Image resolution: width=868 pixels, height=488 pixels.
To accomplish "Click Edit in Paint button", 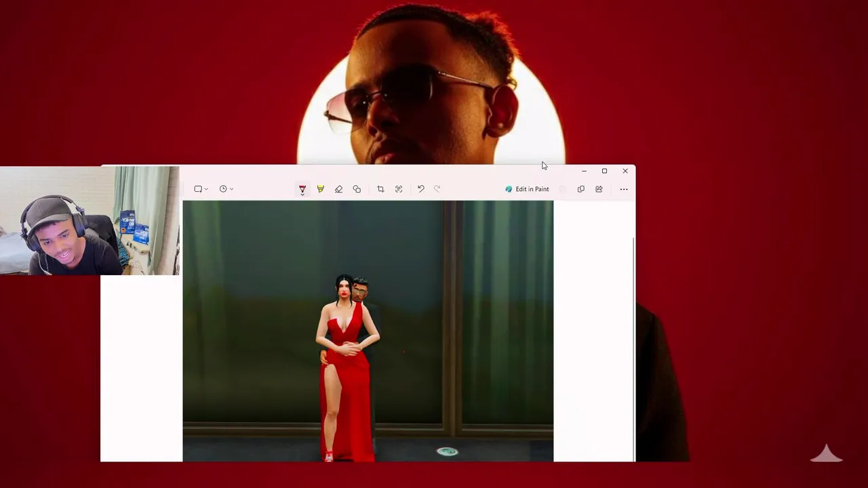I will [x=527, y=189].
